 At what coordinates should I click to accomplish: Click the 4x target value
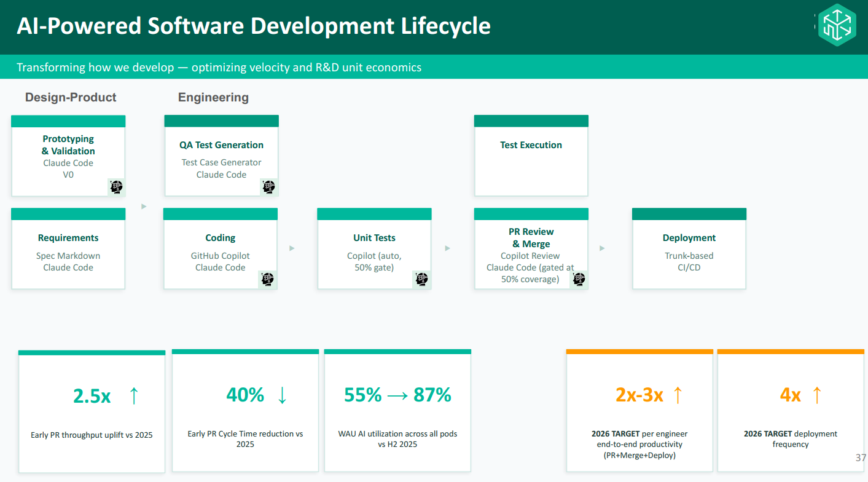(x=791, y=395)
